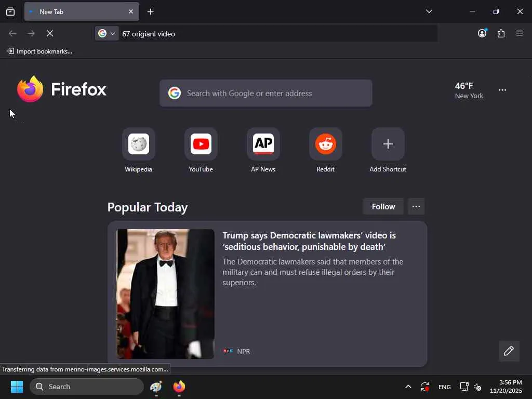Image resolution: width=532 pixels, height=399 pixels.
Task: Click the pencil personalize new tab icon
Action: pos(509,351)
